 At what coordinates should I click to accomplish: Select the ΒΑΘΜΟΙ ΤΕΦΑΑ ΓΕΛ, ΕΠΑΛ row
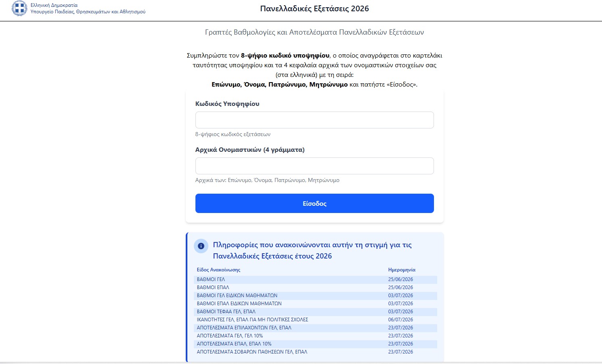click(x=316, y=312)
